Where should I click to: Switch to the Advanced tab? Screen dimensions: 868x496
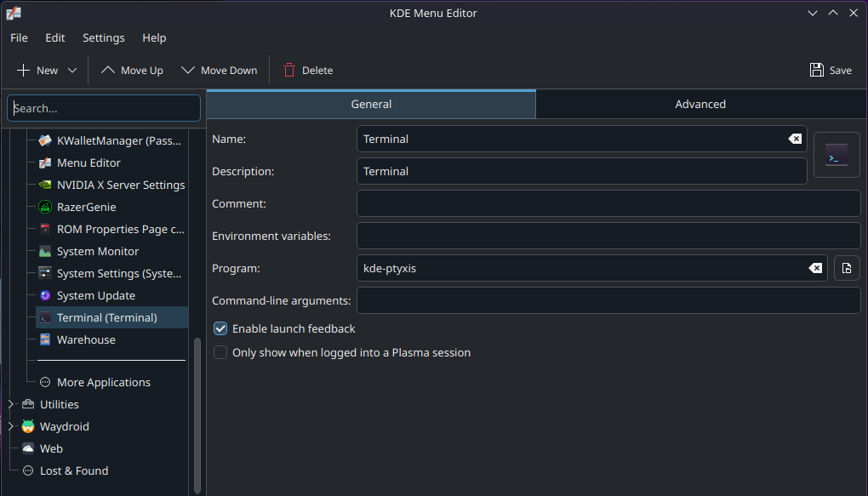700,104
